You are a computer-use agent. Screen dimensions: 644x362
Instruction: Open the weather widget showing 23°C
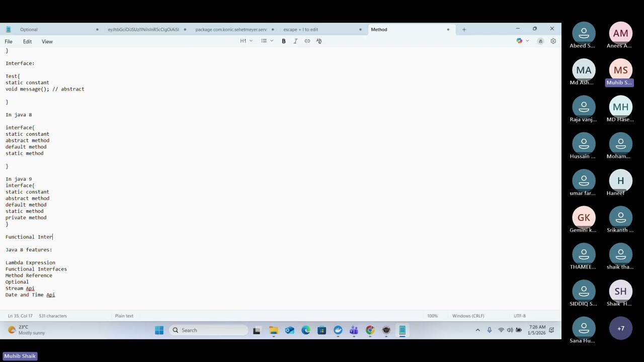26,330
